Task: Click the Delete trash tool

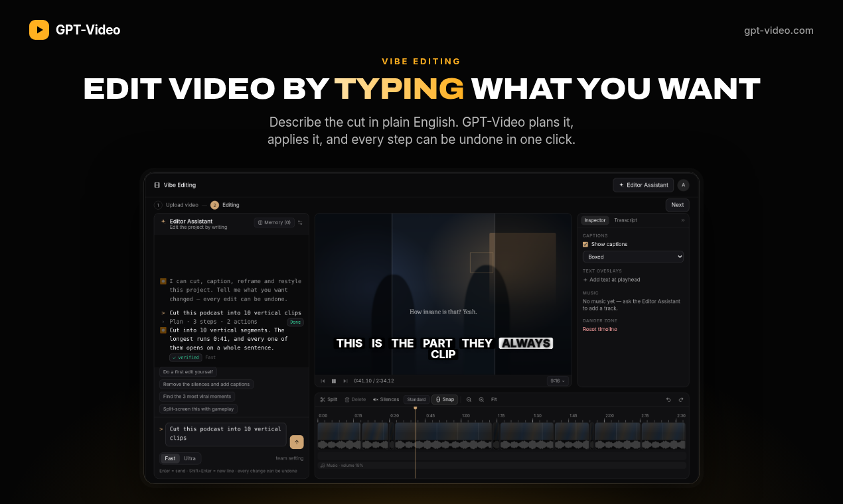Action: [x=355, y=399]
